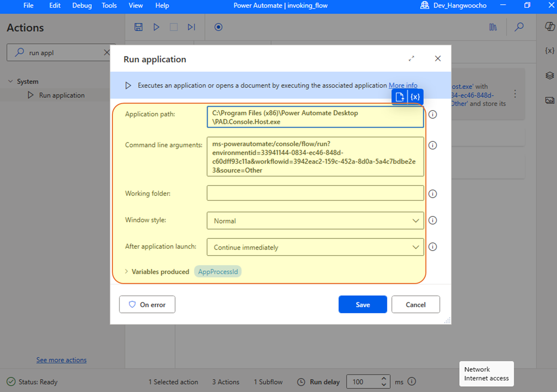Open the Window style dropdown
This screenshot has width=557, height=392.
[315, 221]
